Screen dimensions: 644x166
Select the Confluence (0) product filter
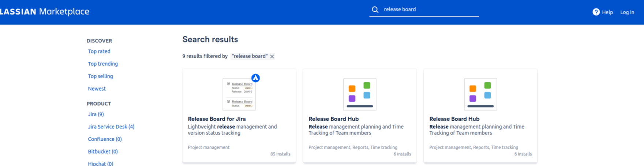coord(105,139)
